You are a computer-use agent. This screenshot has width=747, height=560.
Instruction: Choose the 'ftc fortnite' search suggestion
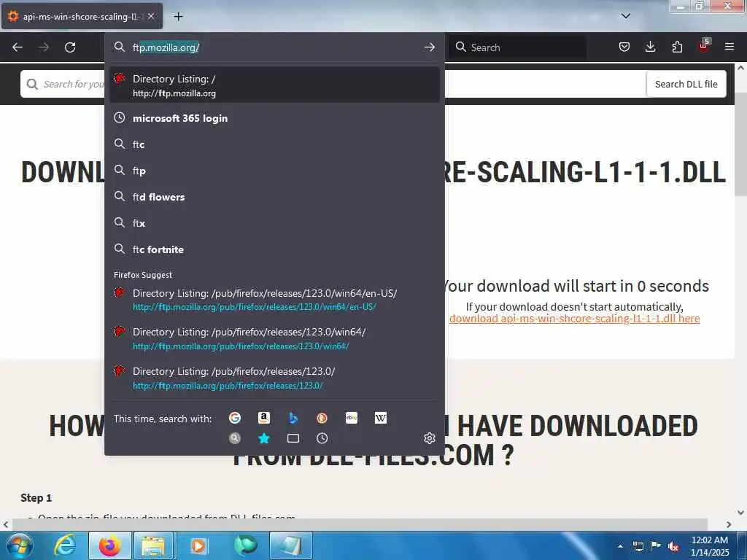[275, 249]
